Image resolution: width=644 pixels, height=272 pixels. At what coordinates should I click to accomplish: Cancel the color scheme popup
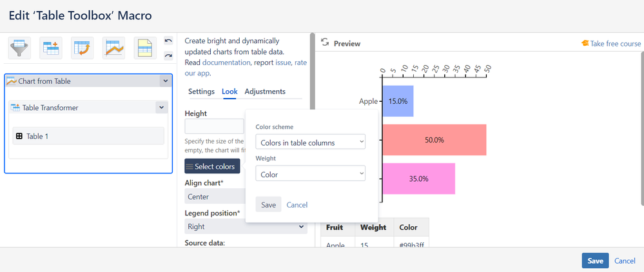click(x=297, y=204)
